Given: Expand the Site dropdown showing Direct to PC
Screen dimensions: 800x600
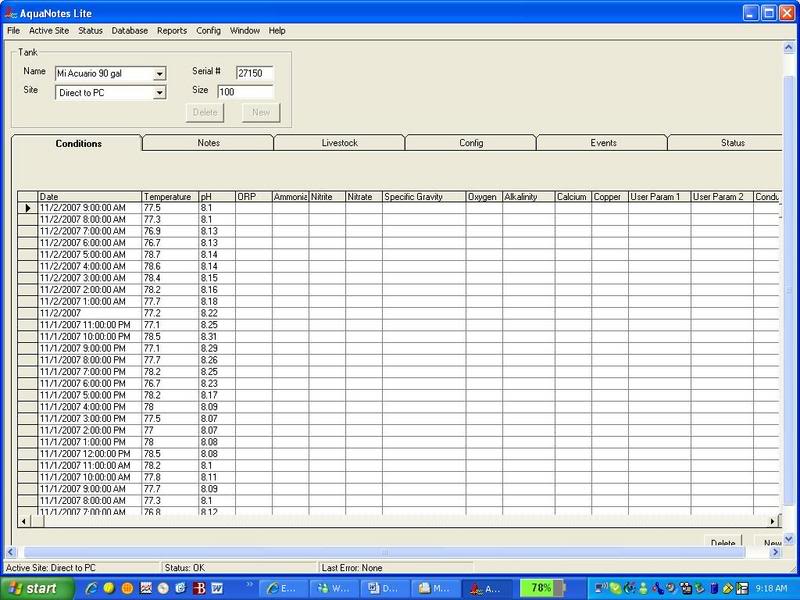Looking at the screenshot, I should [x=160, y=93].
